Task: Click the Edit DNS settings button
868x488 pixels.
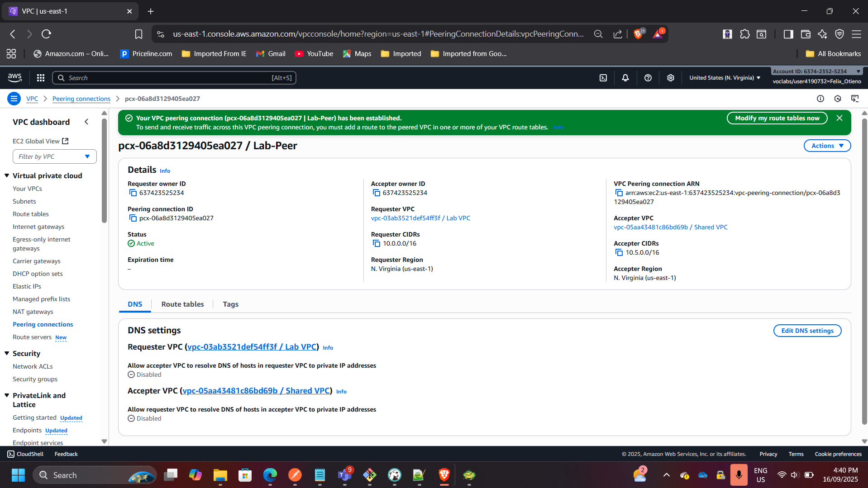Action: coord(807,331)
